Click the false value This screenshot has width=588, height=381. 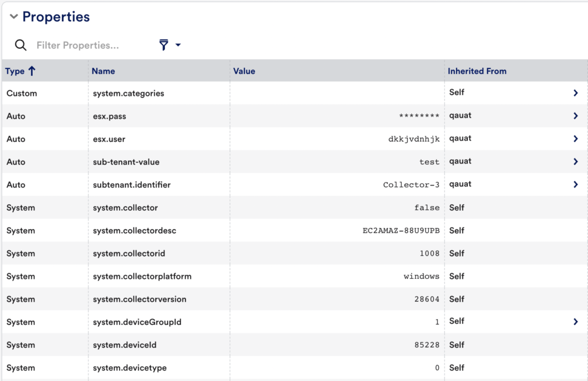coord(427,208)
